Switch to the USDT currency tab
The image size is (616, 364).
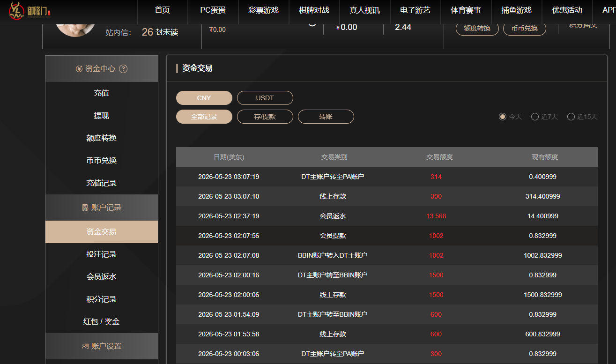click(x=265, y=98)
